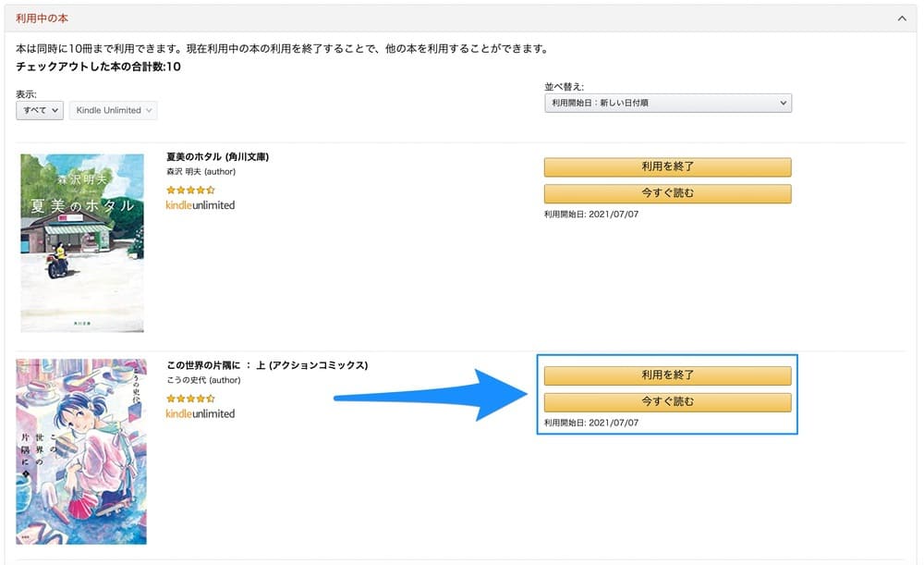Open the この世界の片隅に 上 title link
This screenshot has height=565, width=924.
click(x=267, y=365)
